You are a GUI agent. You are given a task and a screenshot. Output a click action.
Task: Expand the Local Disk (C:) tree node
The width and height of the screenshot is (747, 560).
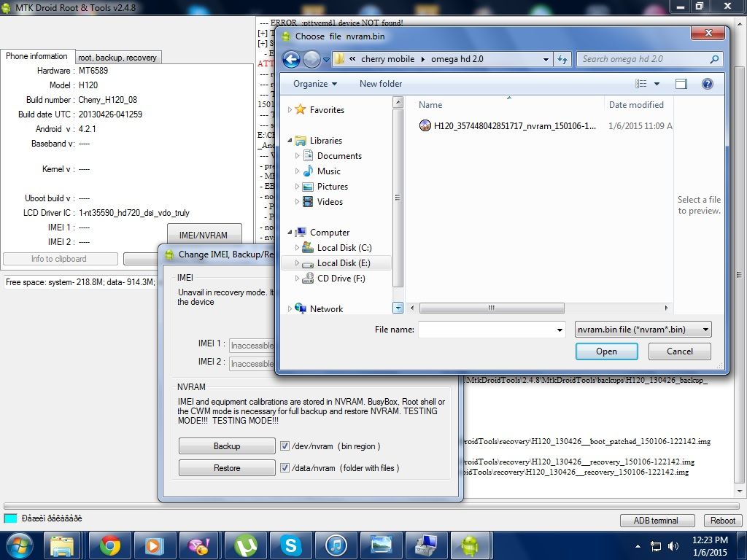point(298,248)
